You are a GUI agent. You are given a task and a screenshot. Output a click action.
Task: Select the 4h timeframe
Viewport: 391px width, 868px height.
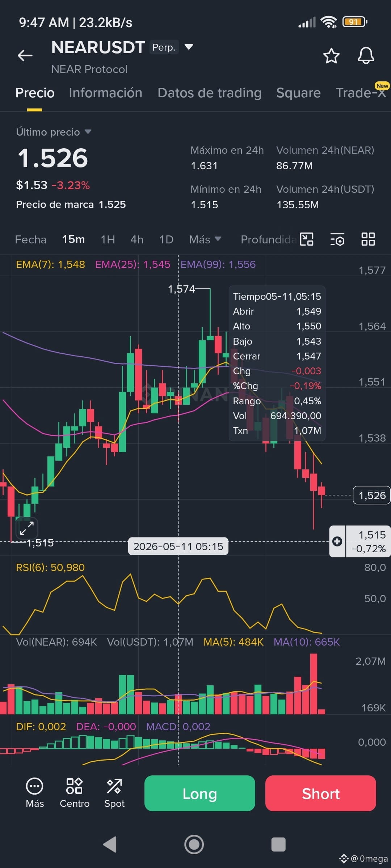(137, 239)
